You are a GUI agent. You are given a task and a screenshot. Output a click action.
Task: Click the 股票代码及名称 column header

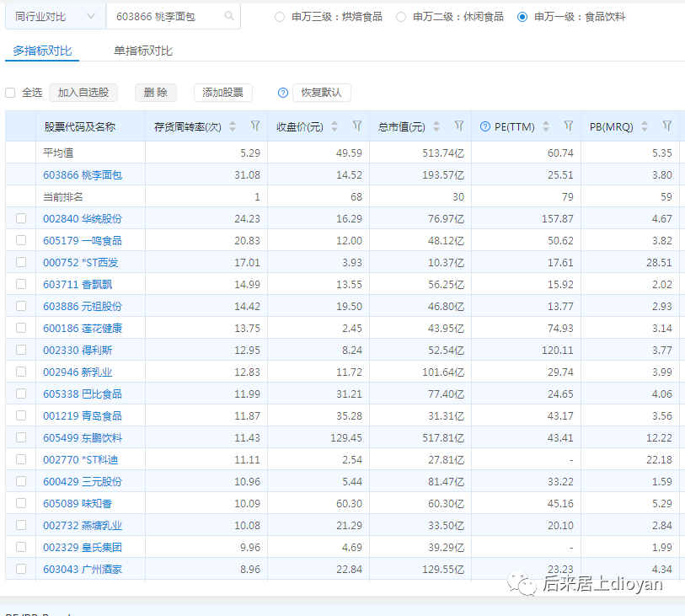tap(80, 127)
